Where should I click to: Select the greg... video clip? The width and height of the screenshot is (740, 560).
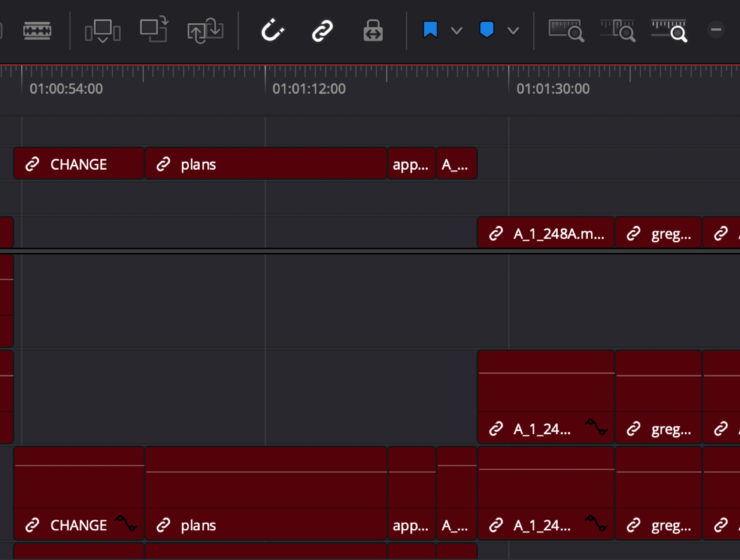(x=658, y=233)
